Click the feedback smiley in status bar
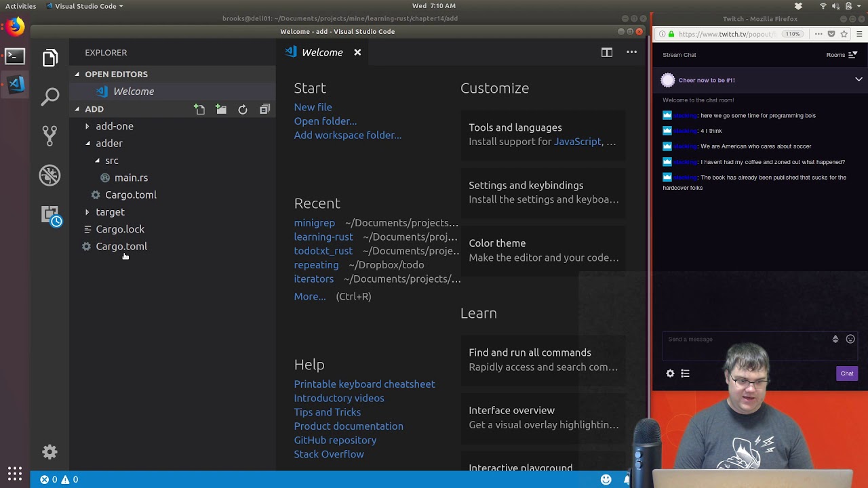 point(606,479)
